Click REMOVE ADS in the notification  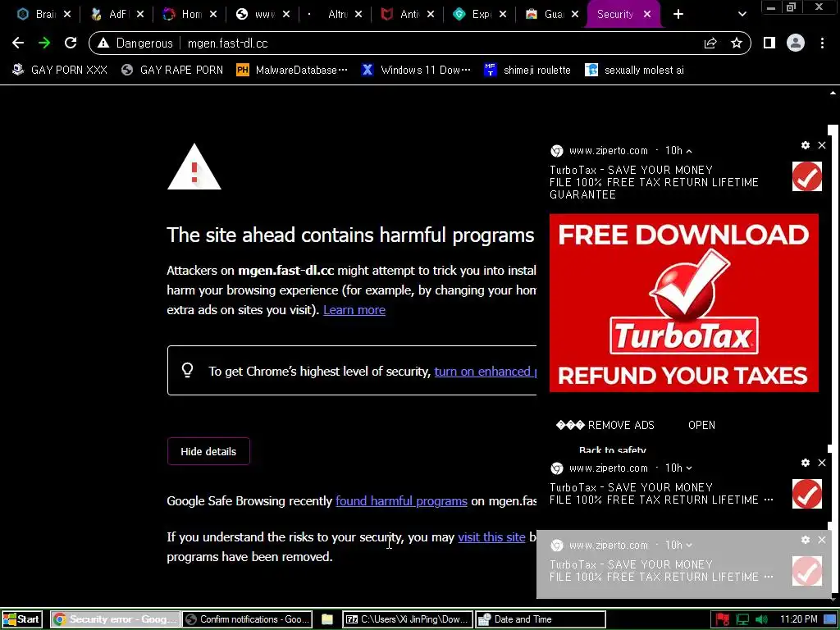(x=605, y=425)
